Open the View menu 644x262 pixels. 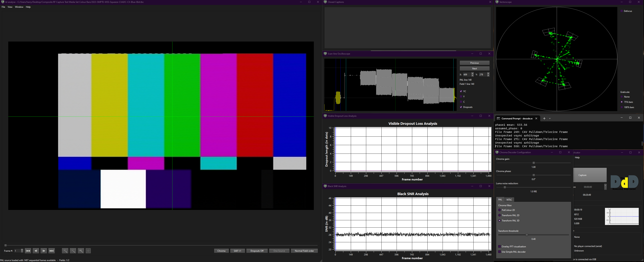point(10,7)
